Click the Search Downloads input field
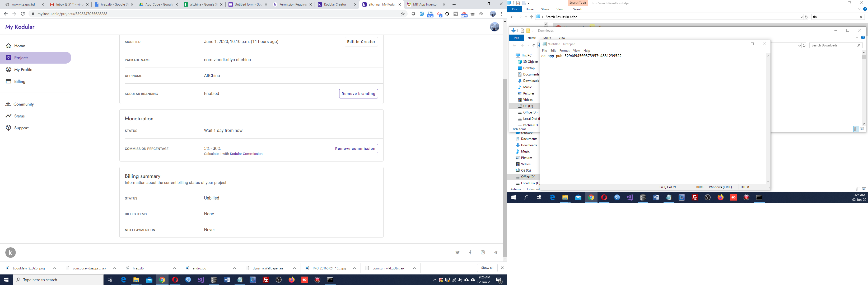 [x=832, y=45]
